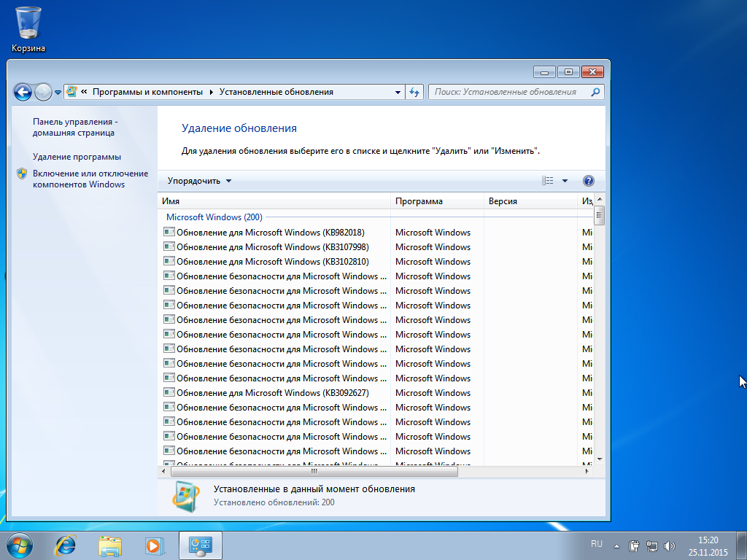
Task: Click the magnifier search icon
Action: (595, 92)
